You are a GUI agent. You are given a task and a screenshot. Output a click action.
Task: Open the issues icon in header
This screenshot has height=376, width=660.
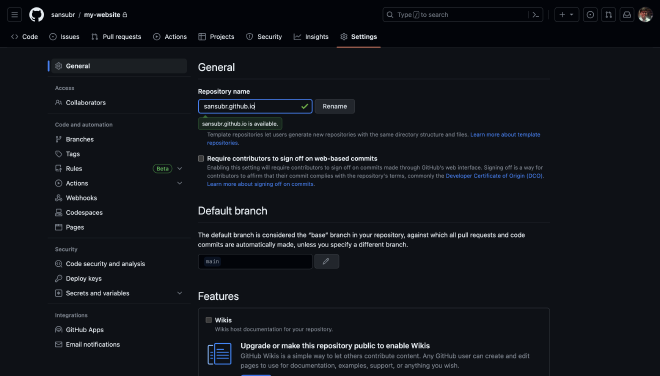[x=590, y=15]
